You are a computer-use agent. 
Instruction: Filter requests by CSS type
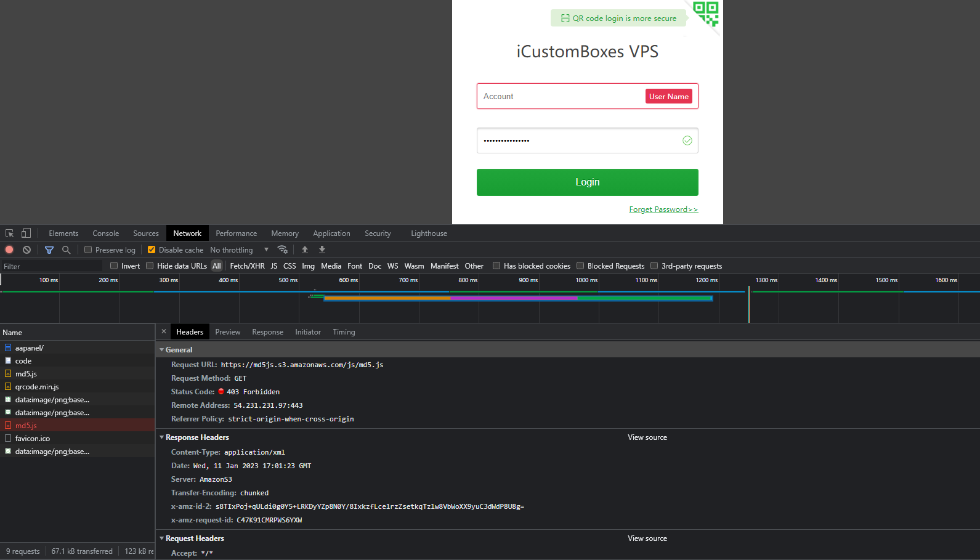pos(290,266)
